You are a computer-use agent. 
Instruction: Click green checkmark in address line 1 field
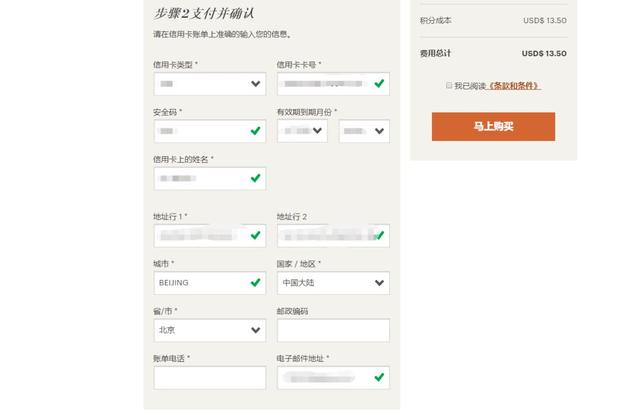pos(255,236)
